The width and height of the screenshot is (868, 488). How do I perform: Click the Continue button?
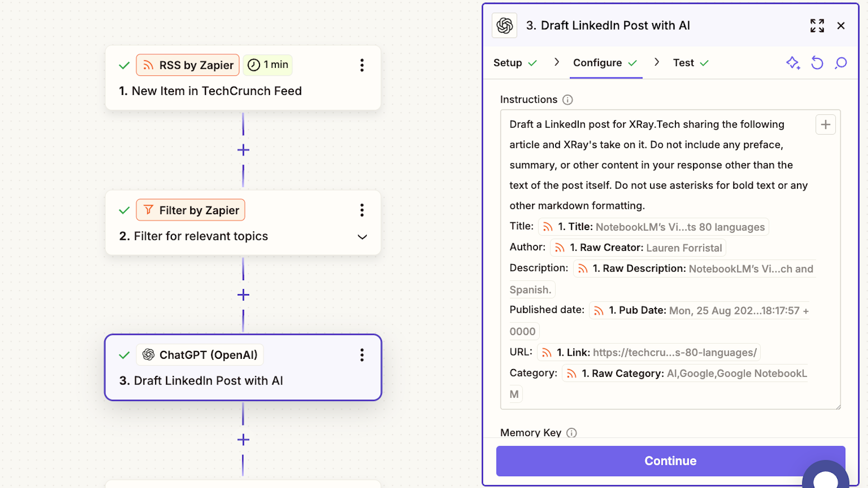click(670, 461)
